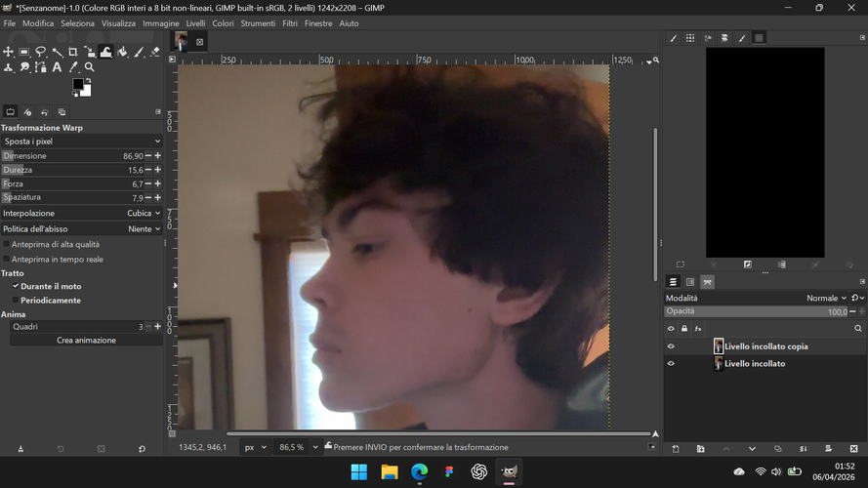Screen dimensions: 868x488
Task: Toggle the layer fx effects header
Action: [x=698, y=329]
